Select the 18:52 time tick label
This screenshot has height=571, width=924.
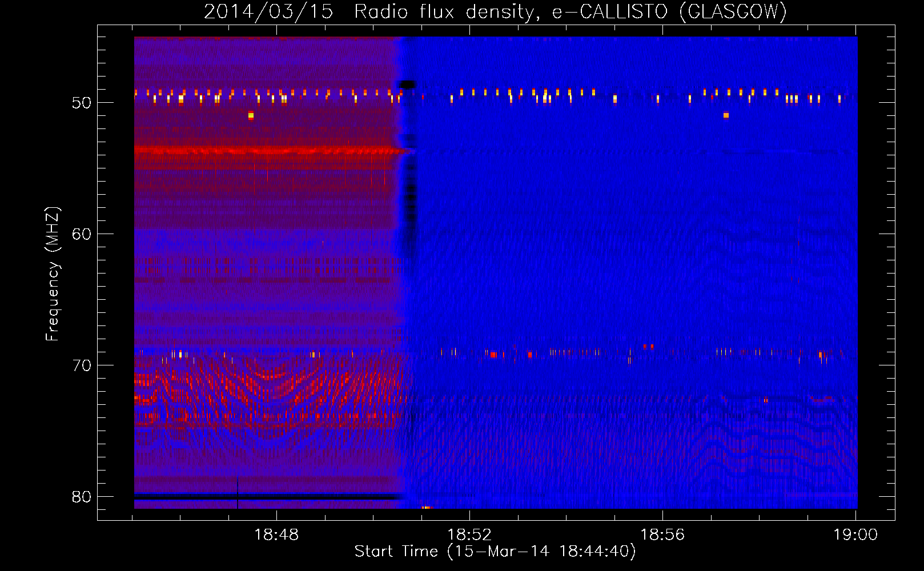click(x=469, y=534)
